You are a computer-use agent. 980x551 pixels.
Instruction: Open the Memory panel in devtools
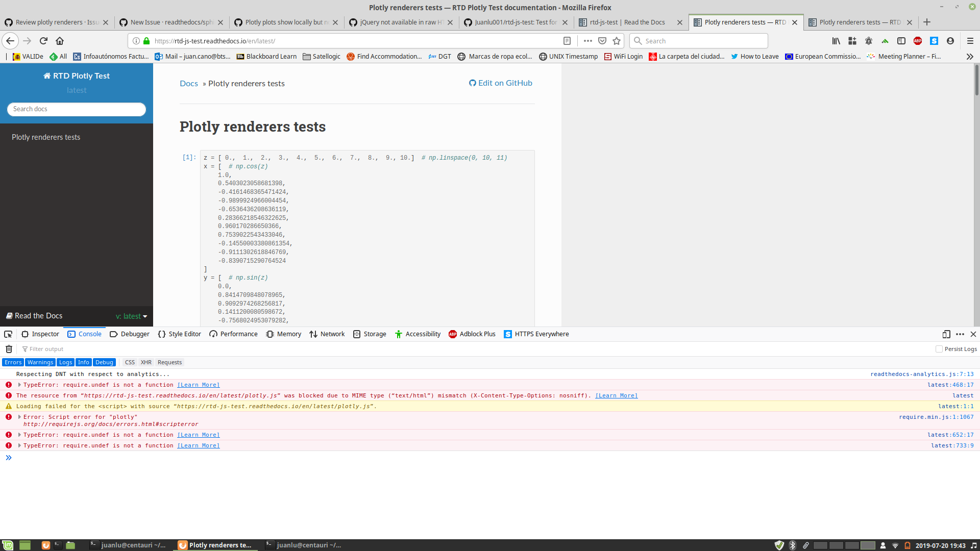point(283,334)
